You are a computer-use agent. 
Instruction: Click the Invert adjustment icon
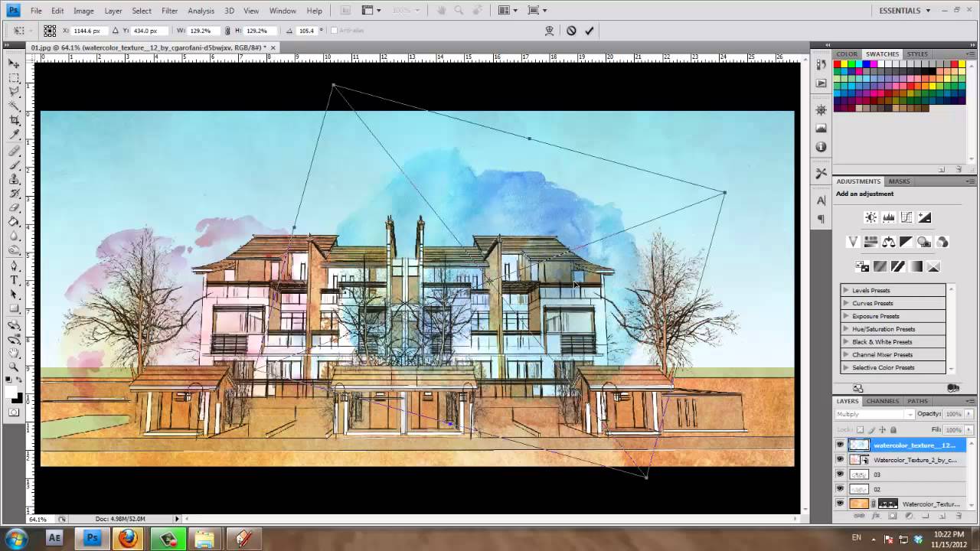(x=861, y=266)
